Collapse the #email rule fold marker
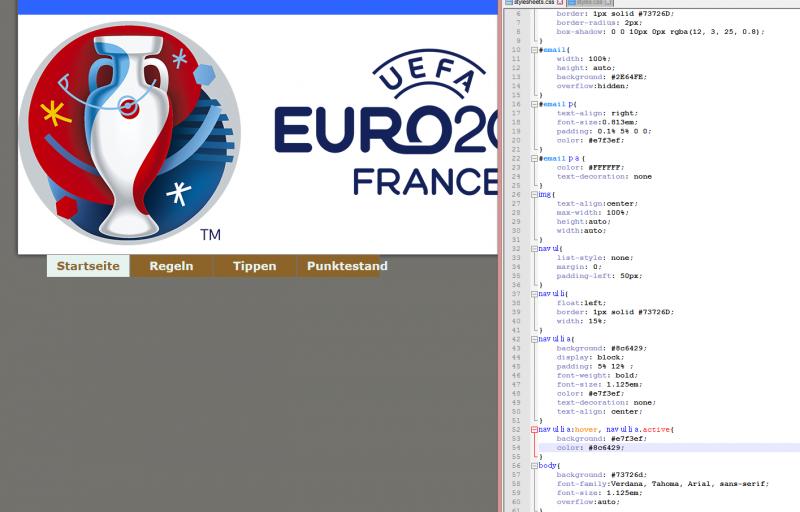Screen dimensions: 800x512 [534, 50]
